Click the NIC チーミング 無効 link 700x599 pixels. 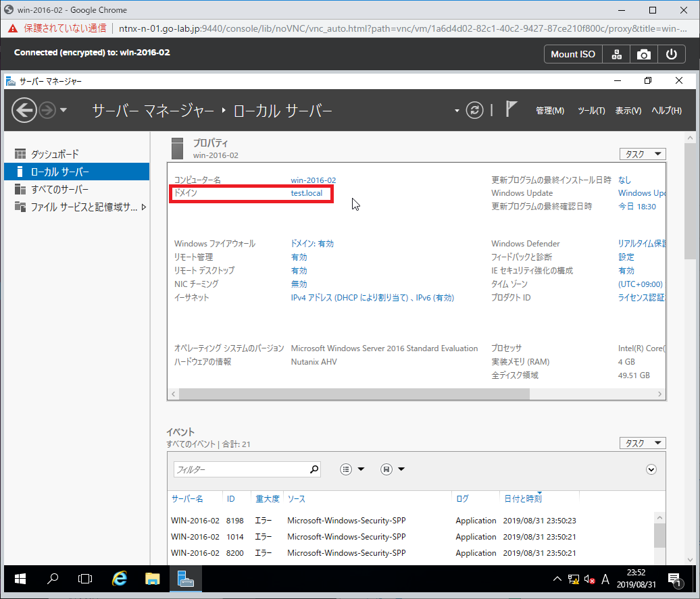pyautogui.click(x=299, y=284)
